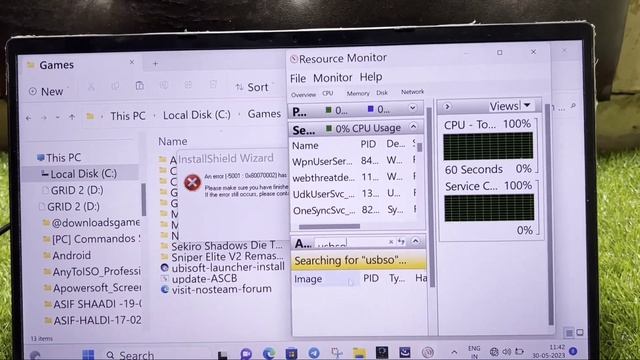The image size is (640, 360).
Task: Select update-ASCB file
Action: 199,278
